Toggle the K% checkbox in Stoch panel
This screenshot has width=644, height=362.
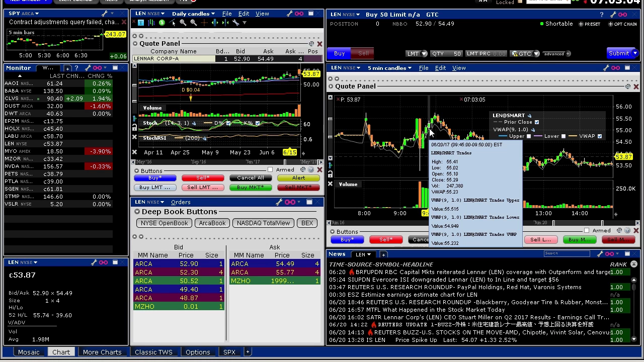point(258,123)
